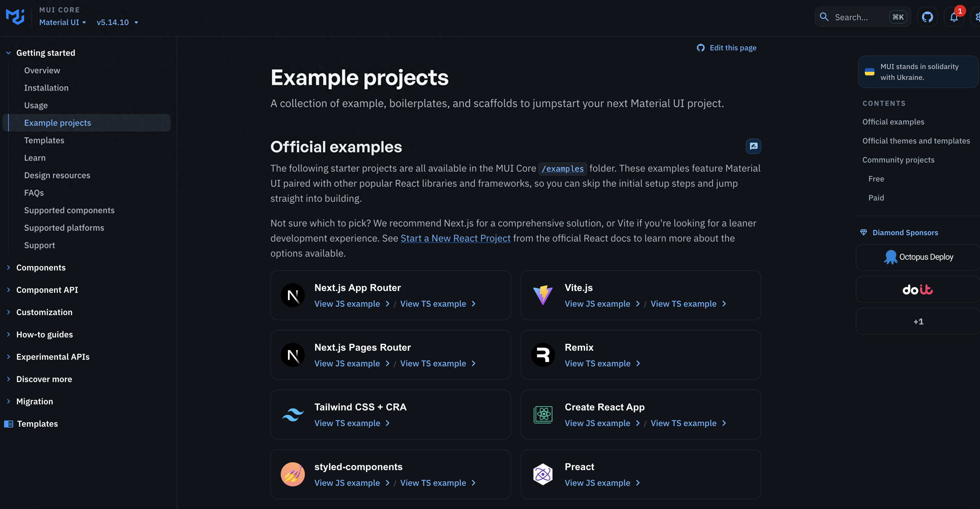Click the Diamond Sponsors link

(x=905, y=232)
